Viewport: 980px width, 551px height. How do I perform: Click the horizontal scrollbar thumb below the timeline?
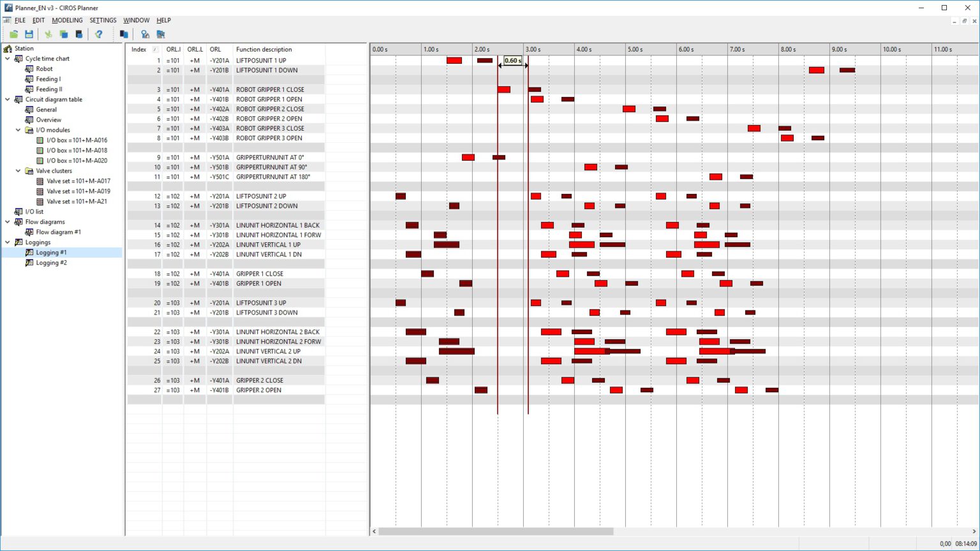pyautogui.click(x=496, y=531)
